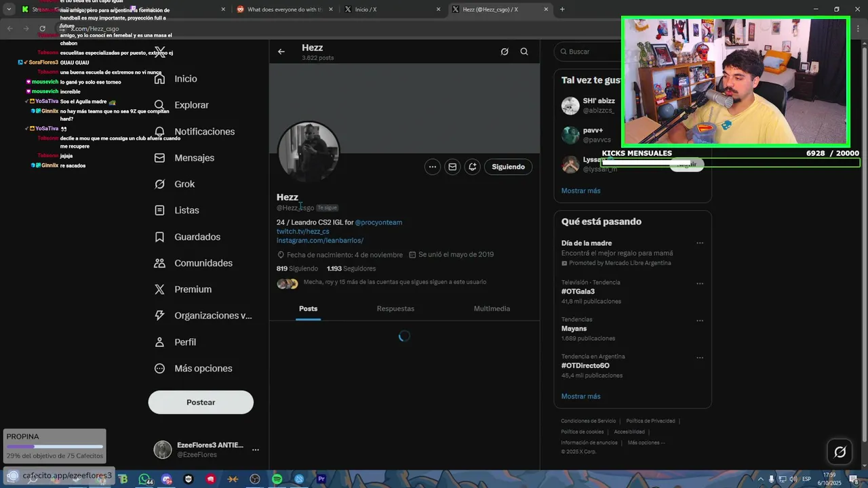
Task: Click Mostrar más under suggested accounts
Action: click(580, 191)
